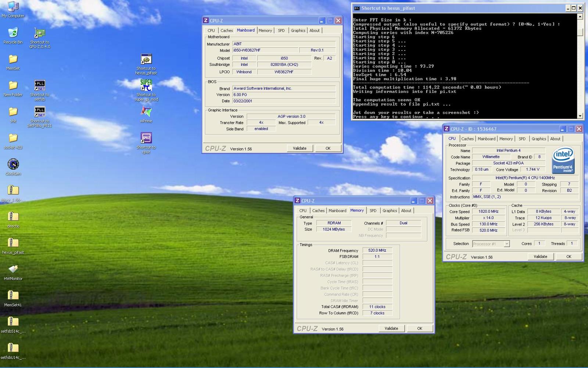Switch to CPU tab in Mainboard window

point(211,31)
